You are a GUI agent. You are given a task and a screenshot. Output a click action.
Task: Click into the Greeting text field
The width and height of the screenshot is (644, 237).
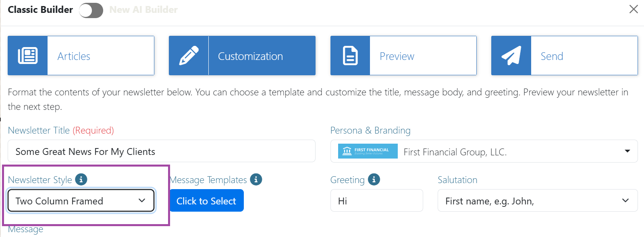(x=377, y=200)
